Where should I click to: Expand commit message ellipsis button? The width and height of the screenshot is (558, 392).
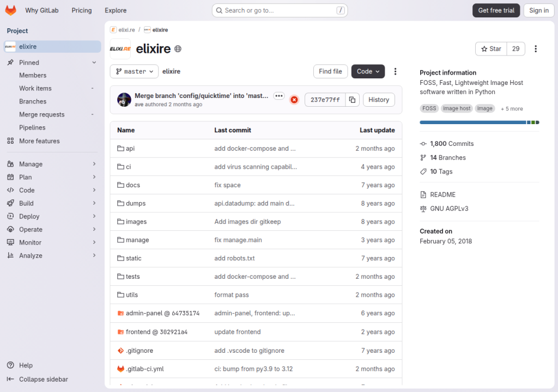pyautogui.click(x=279, y=96)
